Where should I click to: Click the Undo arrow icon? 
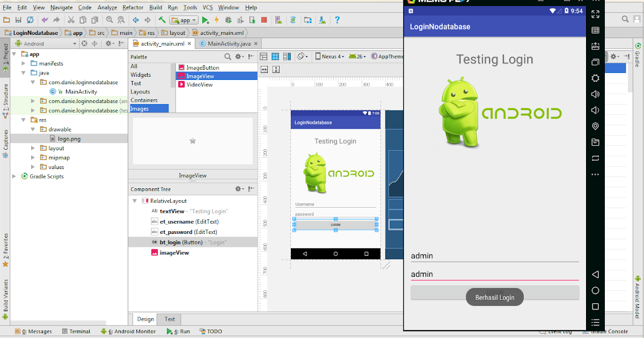click(45, 20)
